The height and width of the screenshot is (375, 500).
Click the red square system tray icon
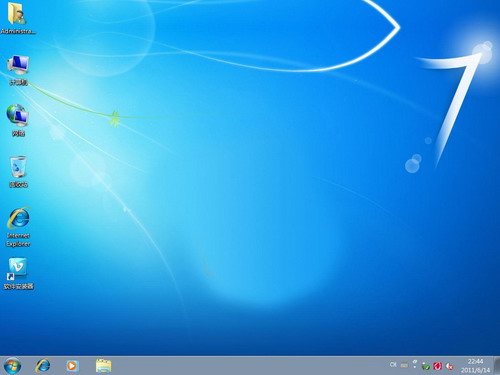tap(437, 366)
